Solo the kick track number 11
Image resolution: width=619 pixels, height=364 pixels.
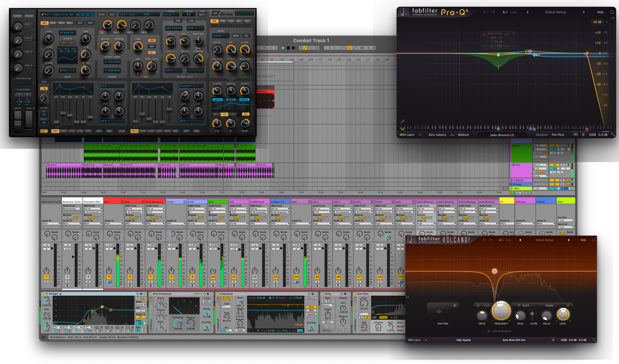234,282
